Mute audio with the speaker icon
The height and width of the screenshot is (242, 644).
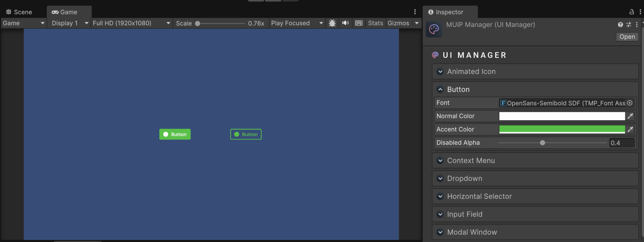pos(345,23)
